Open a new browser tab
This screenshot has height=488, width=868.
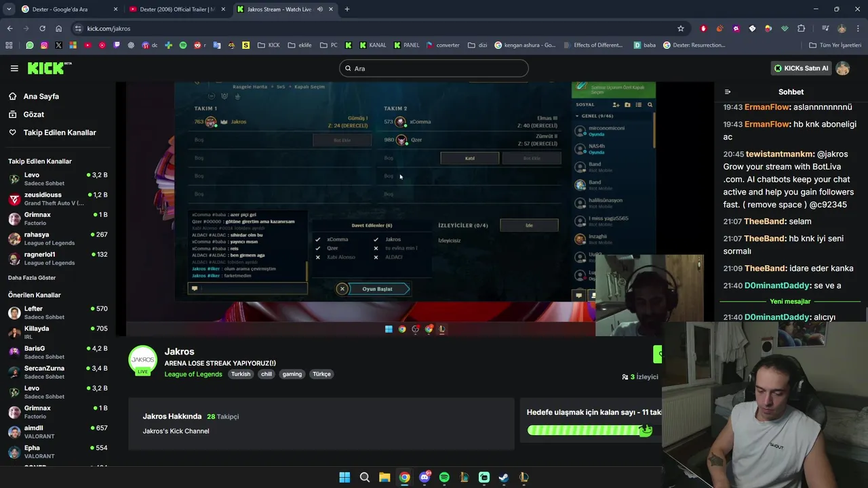(347, 9)
